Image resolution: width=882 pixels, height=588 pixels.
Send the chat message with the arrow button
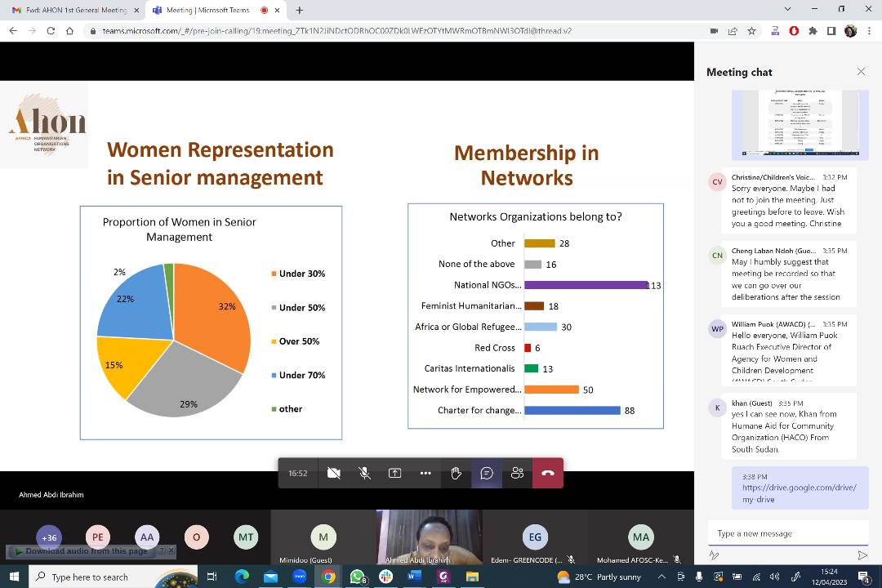862,555
